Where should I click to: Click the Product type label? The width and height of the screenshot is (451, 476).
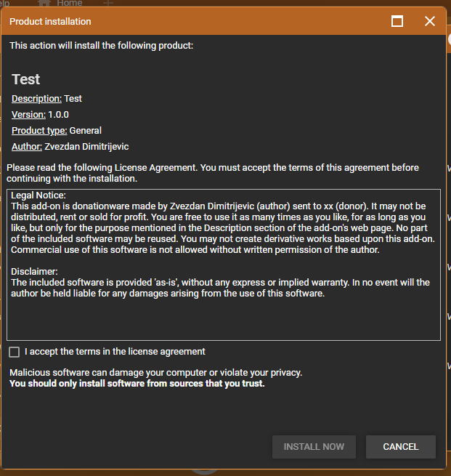pyautogui.click(x=39, y=131)
